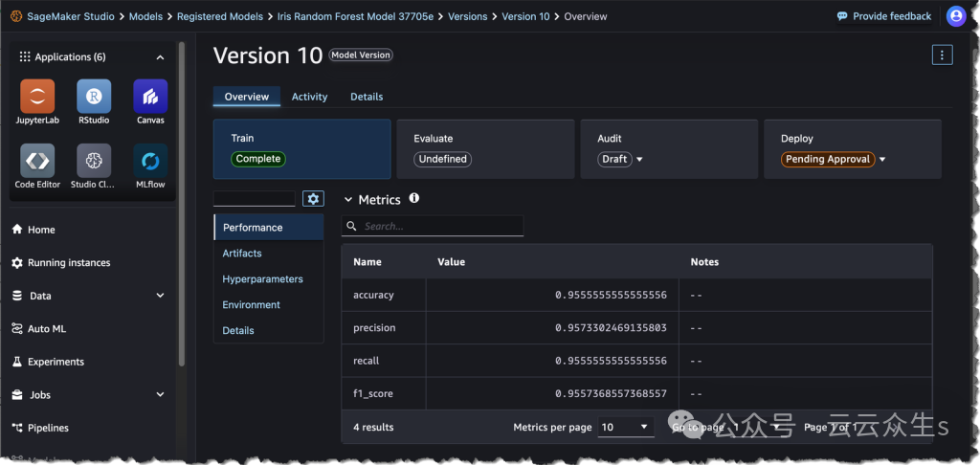
Task: Click the Running instances gear icon
Action: click(17, 262)
